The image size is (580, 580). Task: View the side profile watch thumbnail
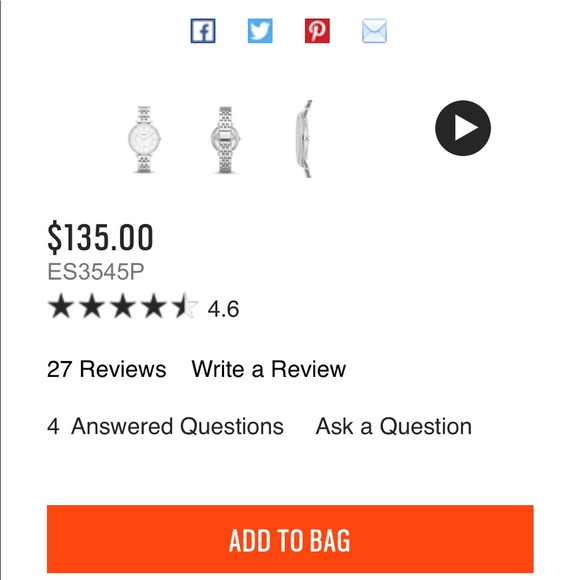pyautogui.click(x=304, y=139)
